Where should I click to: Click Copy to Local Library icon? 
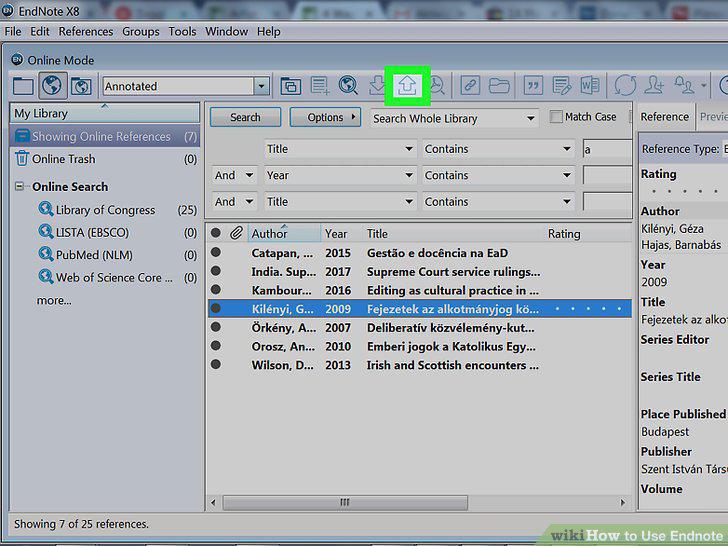pyautogui.click(x=291, y=86)
